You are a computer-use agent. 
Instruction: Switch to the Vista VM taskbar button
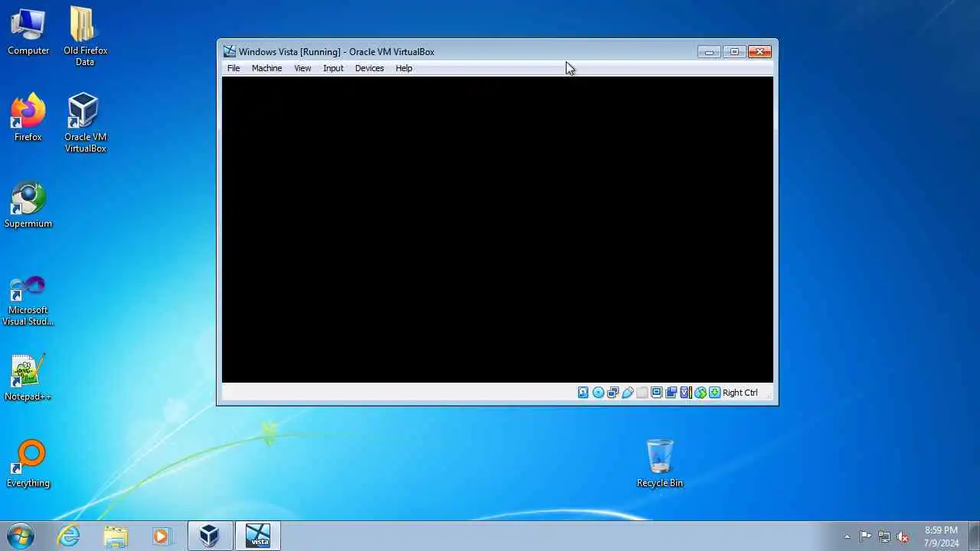pyautogui.click(x=258, y=536)
